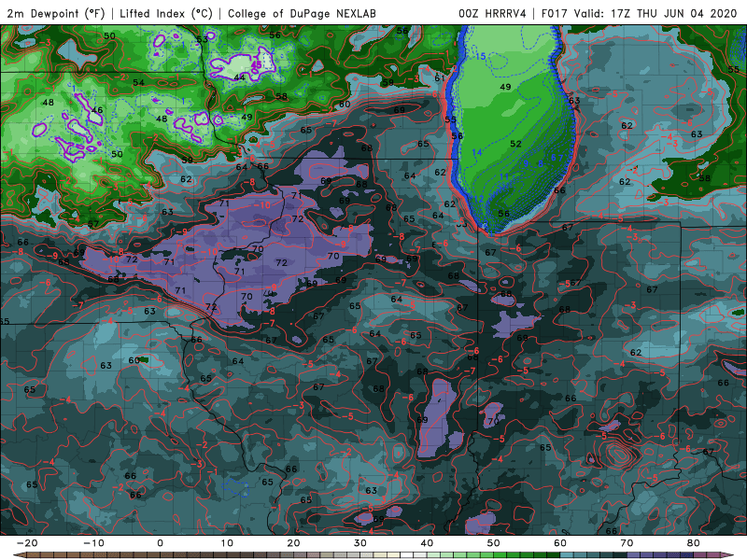Click the 54 dewpoint value on map

tap(138, 82)
